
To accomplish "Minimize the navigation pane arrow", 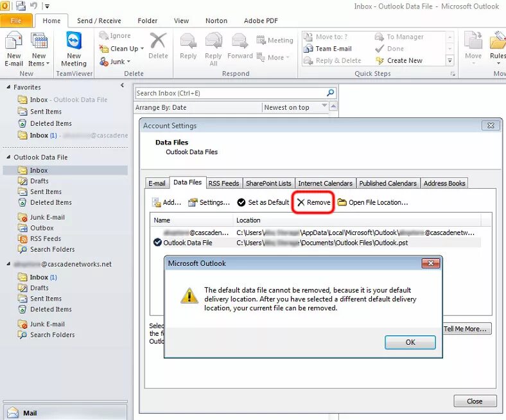I will (x=122, y=85).
